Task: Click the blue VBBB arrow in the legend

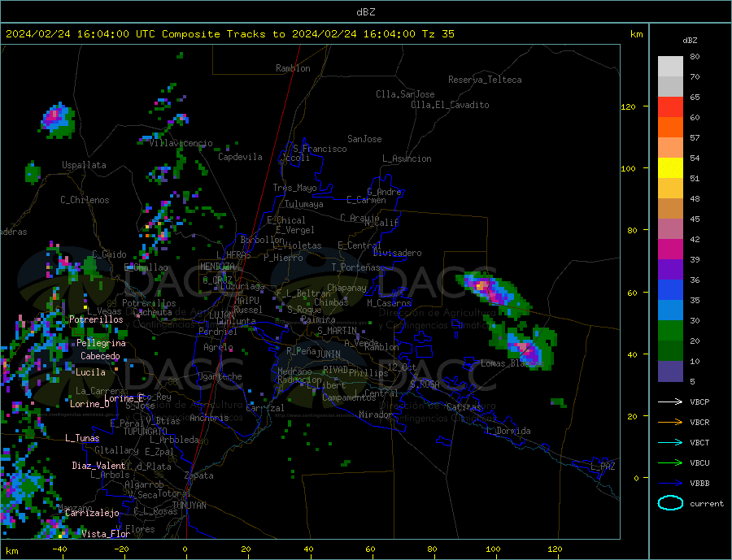Action: (670, 484)
